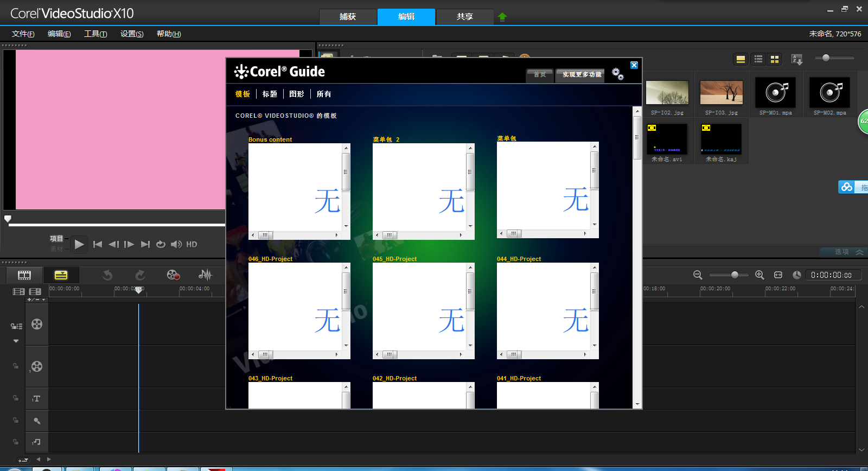This screenshot has height=471, width=868.
Task: Click the Video track icon
Action: [37, 324]
